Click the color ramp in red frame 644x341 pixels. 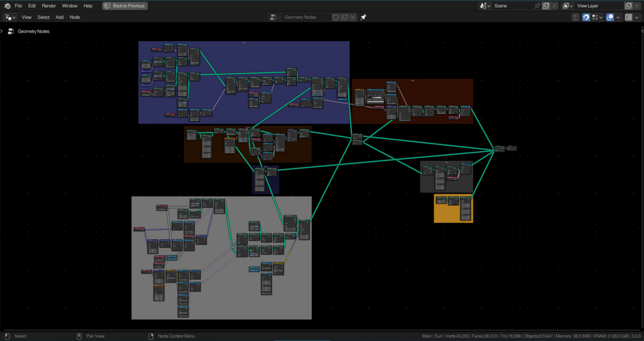pyautogui.click(x=376, y=98)
